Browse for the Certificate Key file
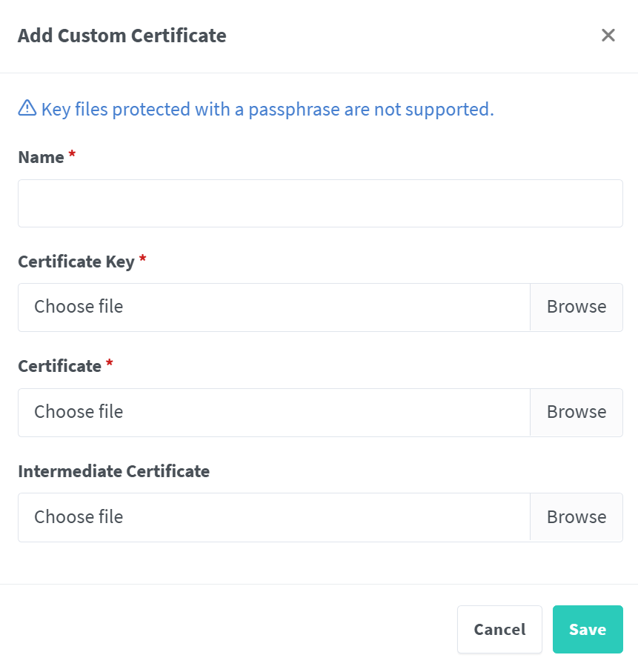The height and width of the screenshot is (672, 638). pyautogui.click(x=576, y=307)
